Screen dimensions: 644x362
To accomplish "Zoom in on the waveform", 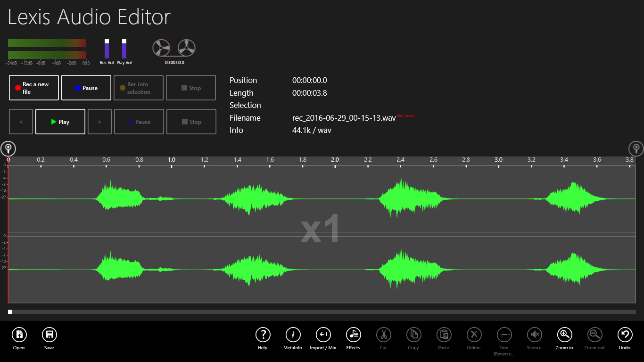I will pyautogui.click(x=564, y=335).
